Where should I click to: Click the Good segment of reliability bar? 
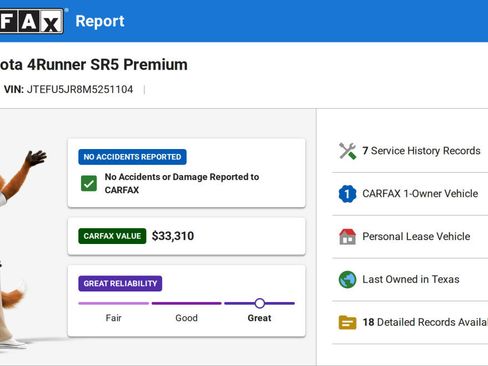187,303
